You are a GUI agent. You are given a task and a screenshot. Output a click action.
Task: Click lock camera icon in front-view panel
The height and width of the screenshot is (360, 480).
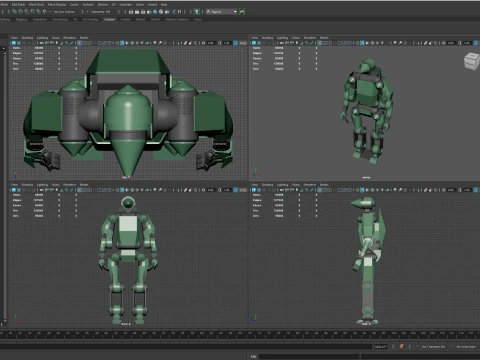pyautogui.click(x=19, y=190)
